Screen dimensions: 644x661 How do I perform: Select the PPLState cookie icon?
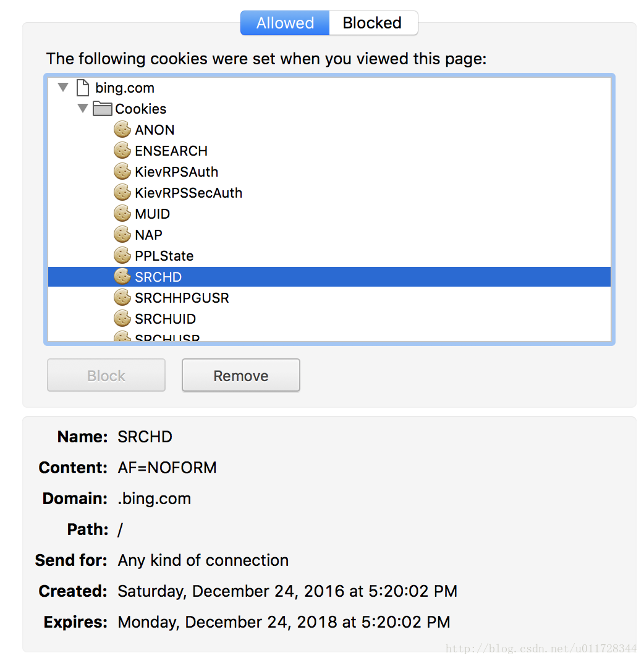pos(122,256)
